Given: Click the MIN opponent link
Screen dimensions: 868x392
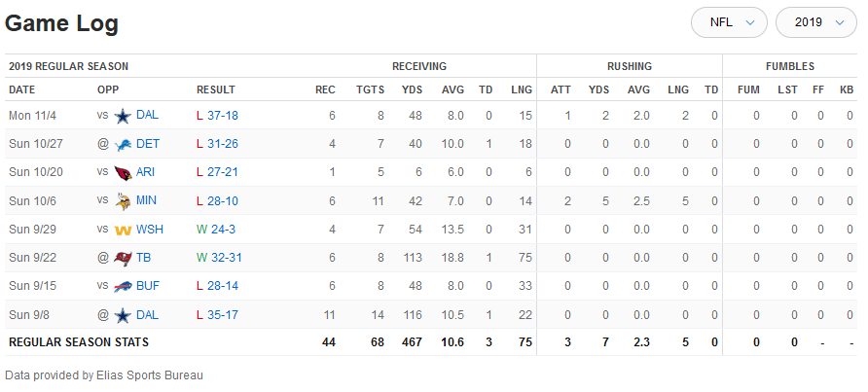Looking at the screenshot, I should pyautogui.click(x=147, y=201).
